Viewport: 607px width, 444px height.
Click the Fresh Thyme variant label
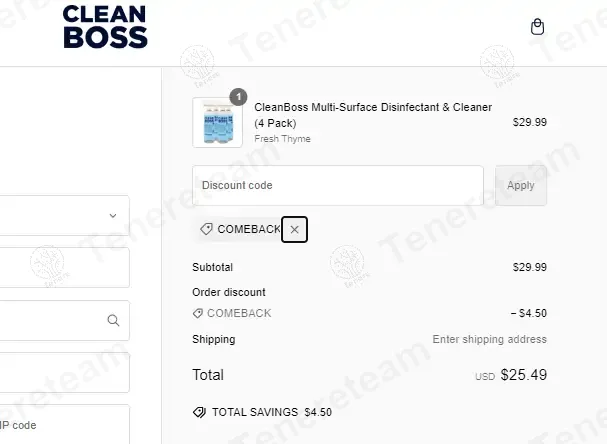(x=282, y=139)
